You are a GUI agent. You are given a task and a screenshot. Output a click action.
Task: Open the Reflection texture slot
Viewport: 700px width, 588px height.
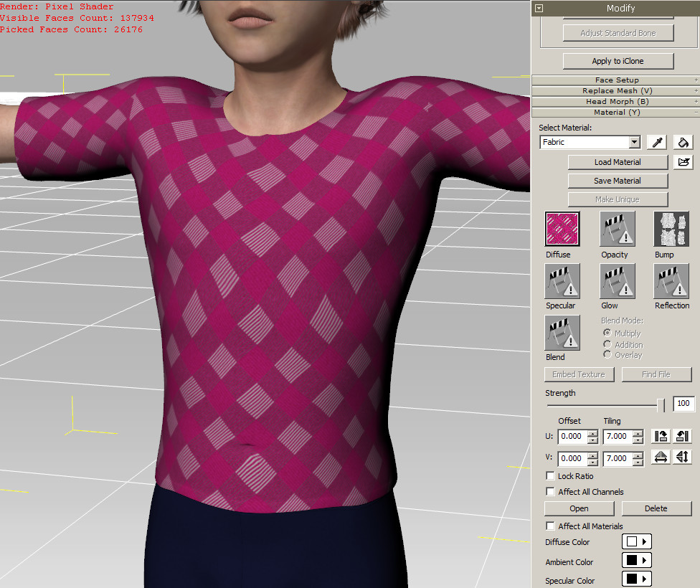[x=671, y=281]
